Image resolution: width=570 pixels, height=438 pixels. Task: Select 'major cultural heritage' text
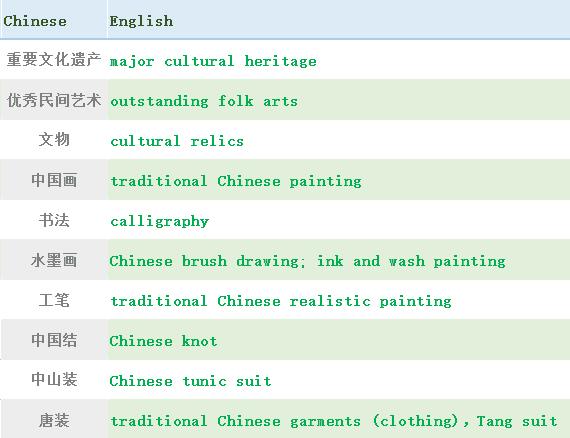click(213, 61)
